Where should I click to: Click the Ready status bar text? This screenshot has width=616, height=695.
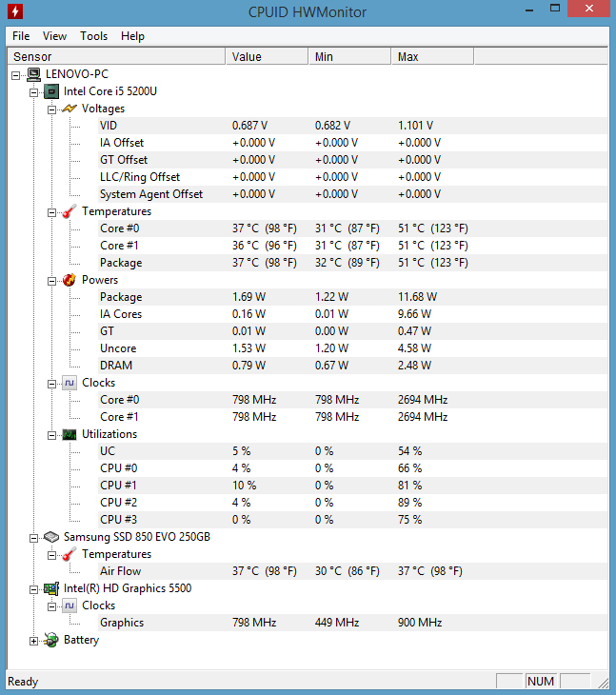pos(23,682)
